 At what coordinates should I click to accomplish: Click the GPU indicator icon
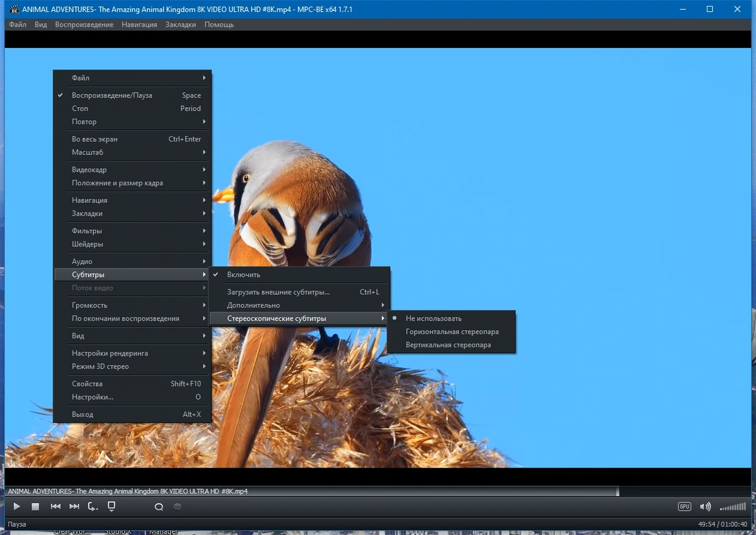pos(684,507)
